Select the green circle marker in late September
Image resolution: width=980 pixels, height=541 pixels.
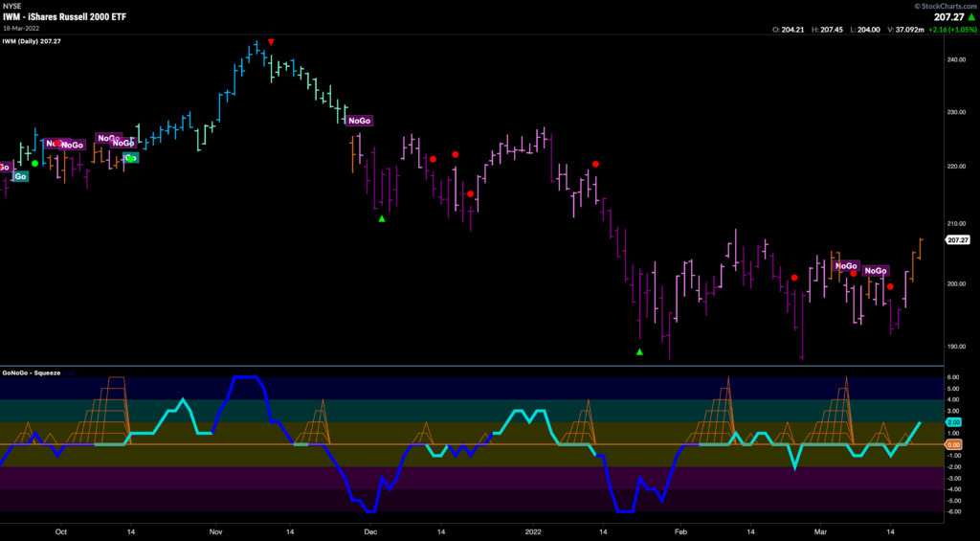click(x=35, y=163)
